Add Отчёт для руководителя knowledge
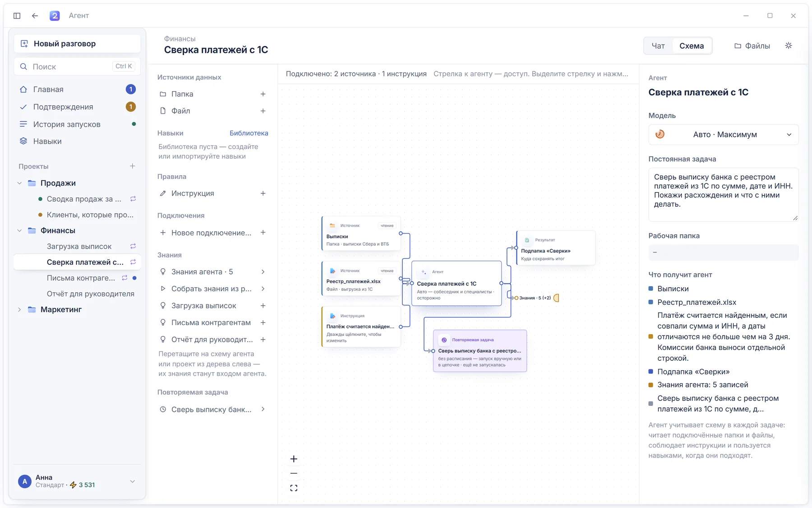Image resolution: width=812 pixels, height=508 pixels. tap(263, 340)
